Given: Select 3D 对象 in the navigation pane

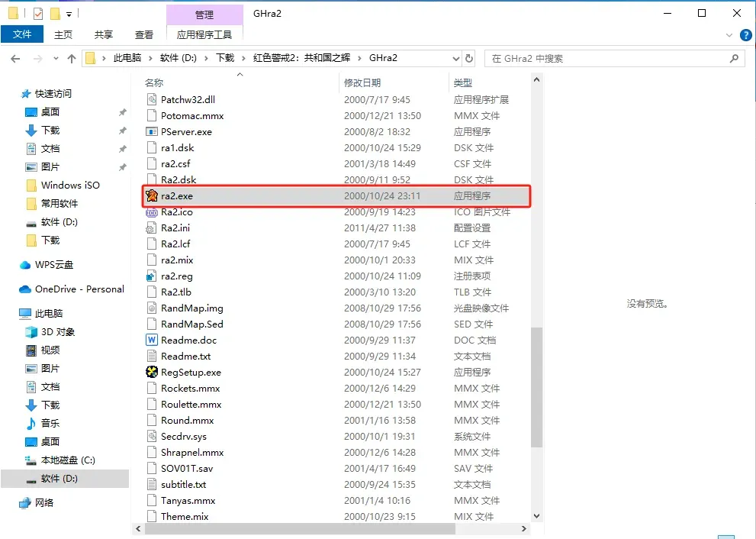Looking at the screenshot, I should coord(50,331).
